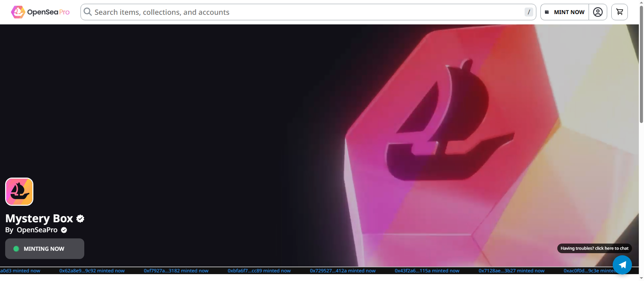
Task: Click ticker entry 0x7128ae...3b27 minted now
Action: pyautogui.click(x=512, y=271)
